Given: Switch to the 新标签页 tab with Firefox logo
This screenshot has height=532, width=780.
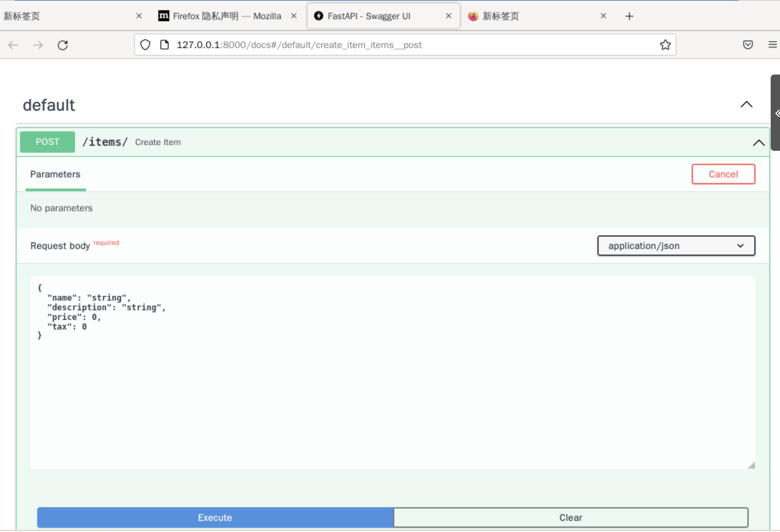Looking at the screenshot, I should (x=538, y=16).
